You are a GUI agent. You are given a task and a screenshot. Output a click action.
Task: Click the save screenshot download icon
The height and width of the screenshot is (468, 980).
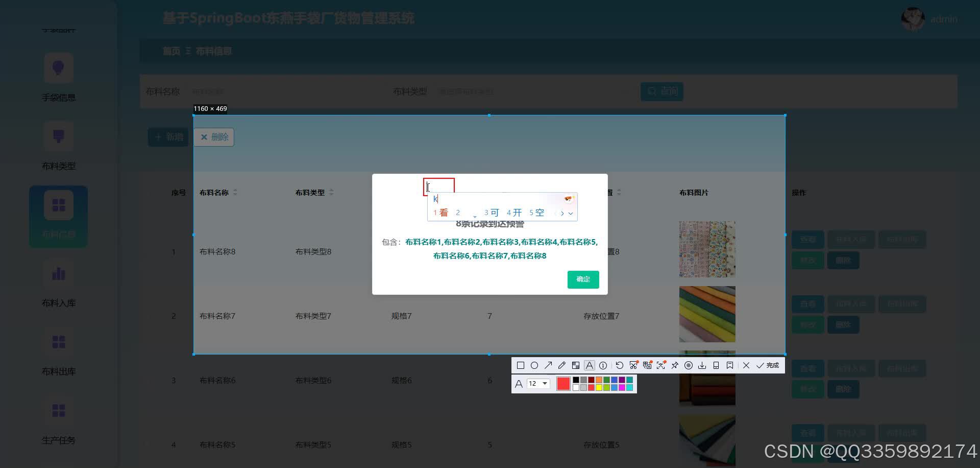click(x=702, y=365)
